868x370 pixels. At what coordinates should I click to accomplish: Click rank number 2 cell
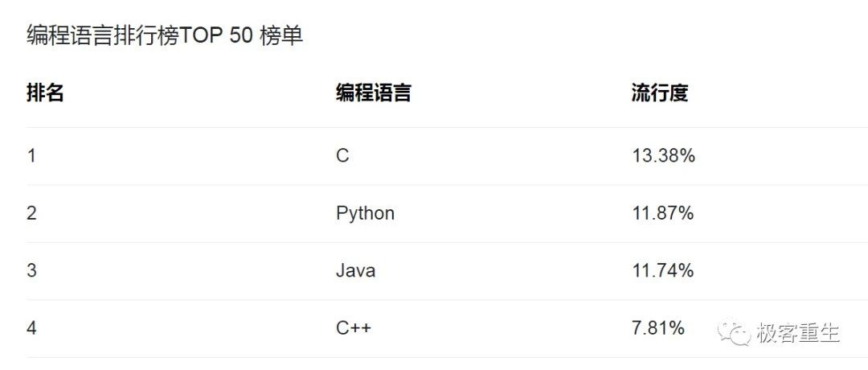[31, 214]
